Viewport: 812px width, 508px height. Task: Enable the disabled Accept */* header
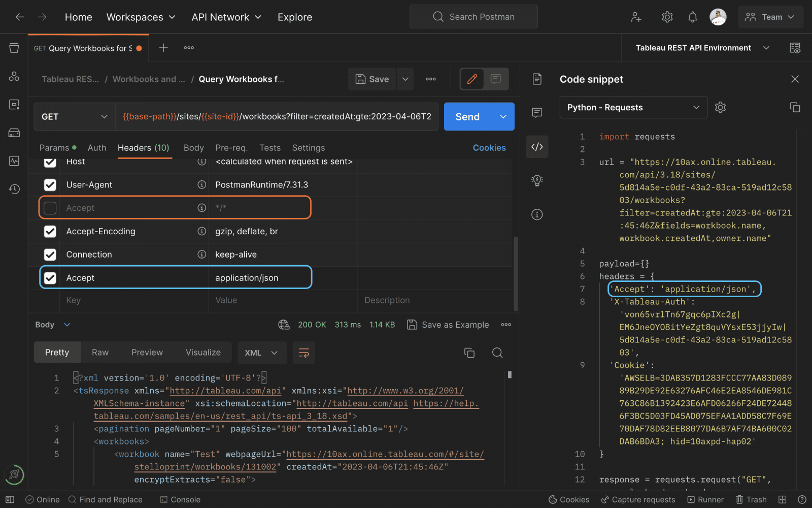pos(50,208)
